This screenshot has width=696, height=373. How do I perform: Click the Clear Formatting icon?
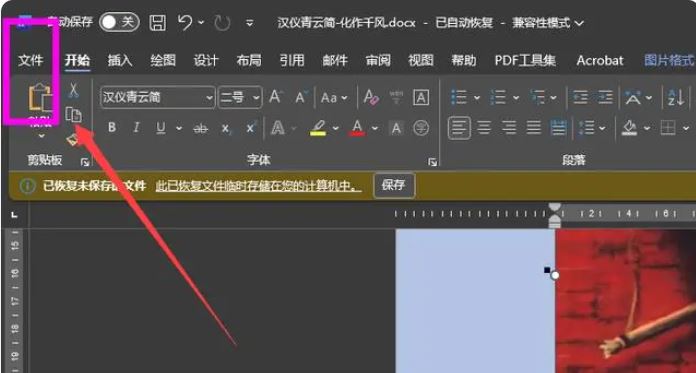tap(371, 97)
